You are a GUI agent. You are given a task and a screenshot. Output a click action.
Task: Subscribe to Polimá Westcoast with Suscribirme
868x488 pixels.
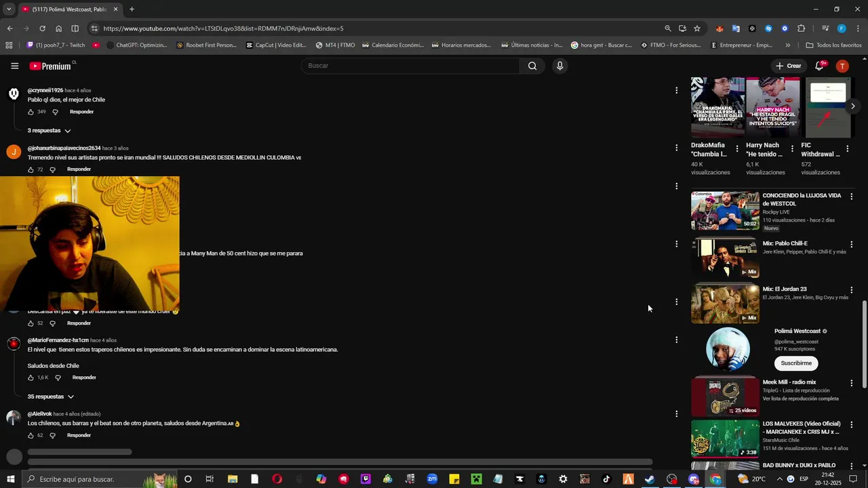tap(796, 363)
